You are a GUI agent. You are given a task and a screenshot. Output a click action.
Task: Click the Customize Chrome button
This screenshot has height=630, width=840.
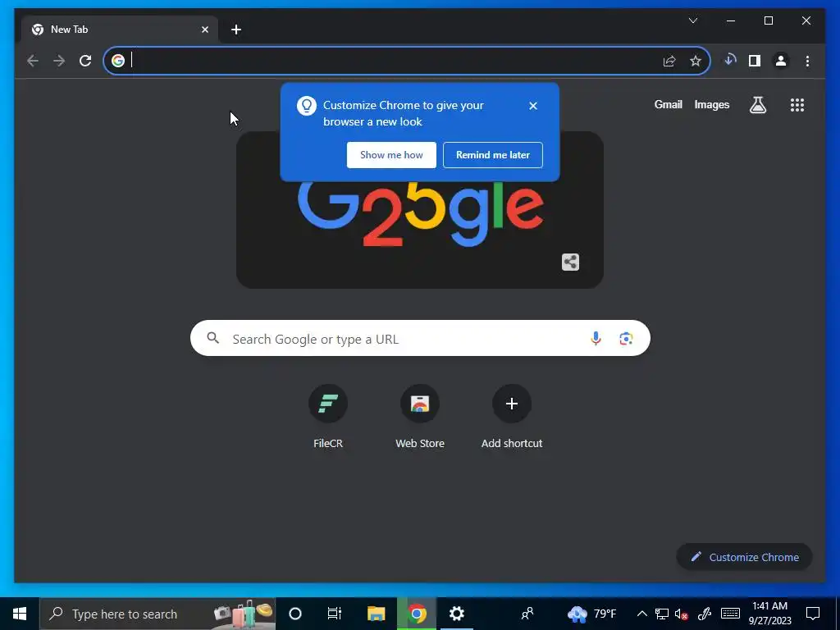point(744,557)
